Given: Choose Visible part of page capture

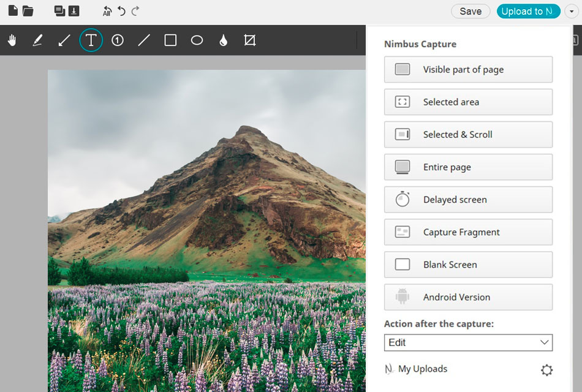Looking at the screenshot, I should click(468, 69).
